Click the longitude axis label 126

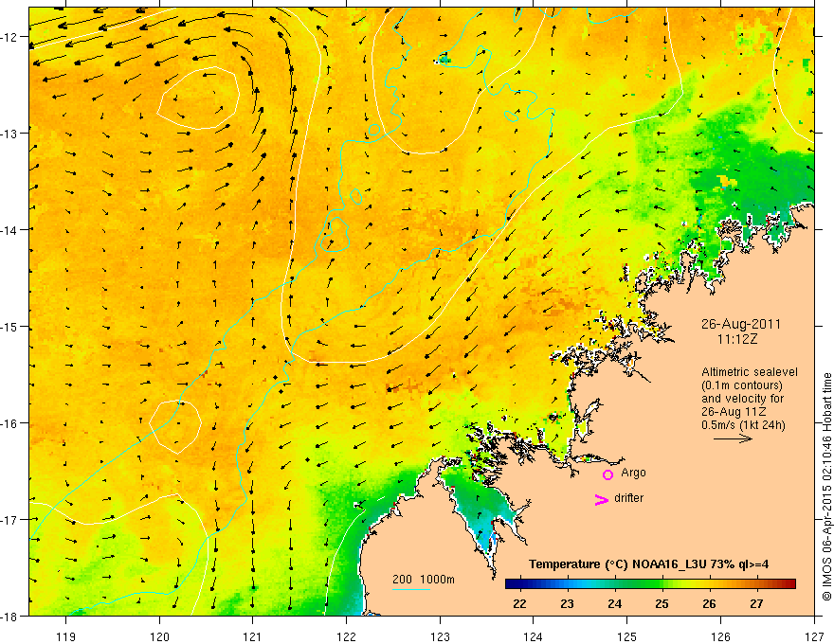(x=720, y=636)
